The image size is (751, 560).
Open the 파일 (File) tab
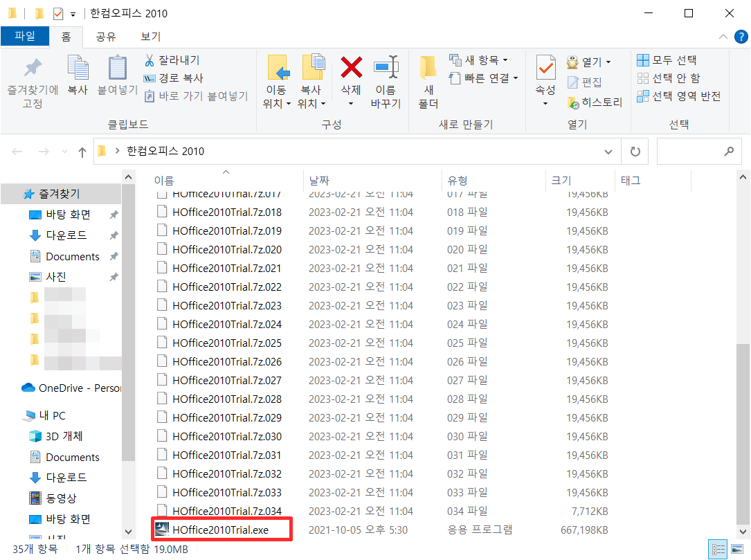point(25,37)
